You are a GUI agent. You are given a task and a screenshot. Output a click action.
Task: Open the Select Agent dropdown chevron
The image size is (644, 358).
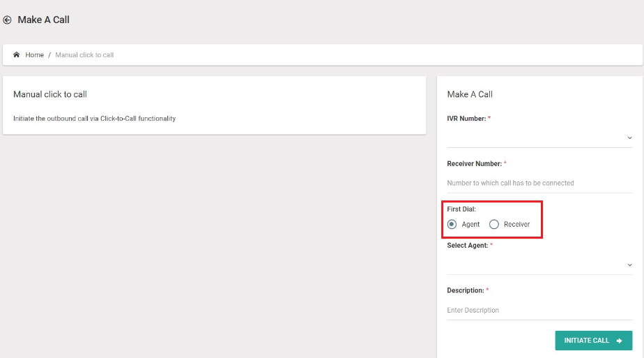[629, 265]
